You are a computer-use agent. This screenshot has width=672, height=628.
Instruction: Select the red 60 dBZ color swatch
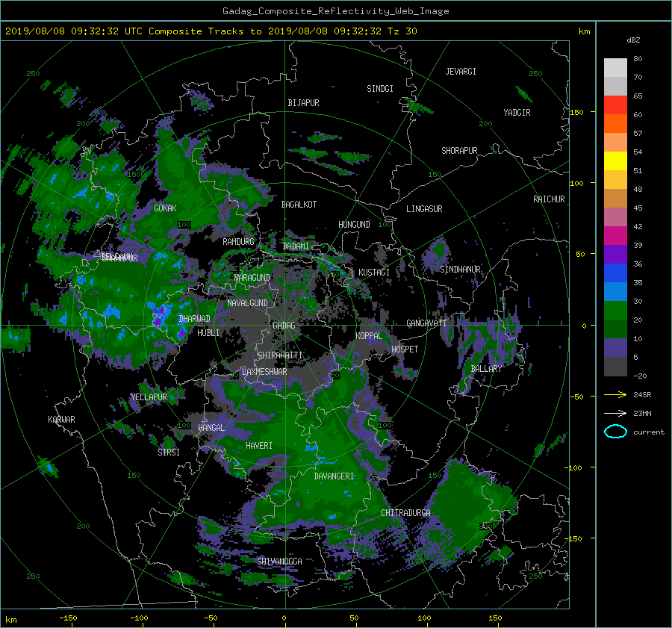615,105
